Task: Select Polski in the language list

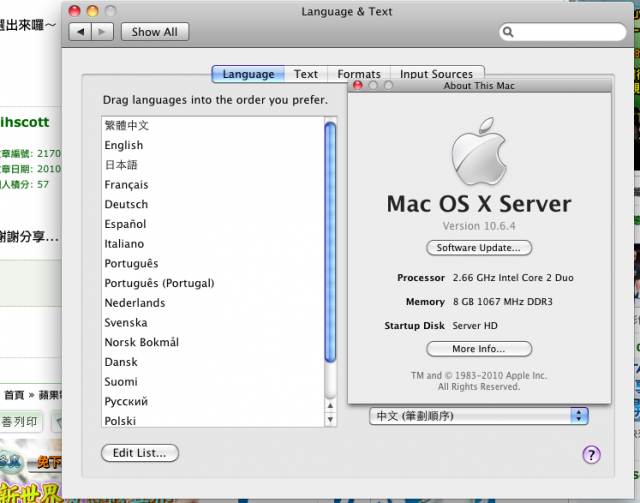Action: click(x=213, y=421)
